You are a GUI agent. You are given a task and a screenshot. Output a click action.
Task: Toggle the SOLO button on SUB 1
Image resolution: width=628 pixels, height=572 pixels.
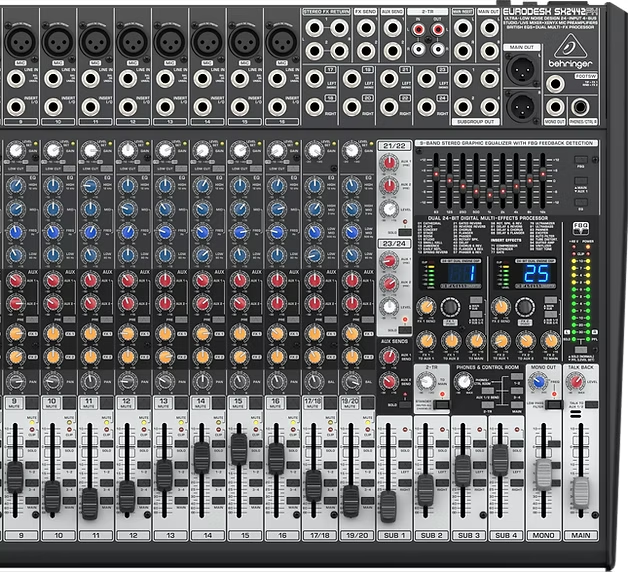[x=405, y=443]
